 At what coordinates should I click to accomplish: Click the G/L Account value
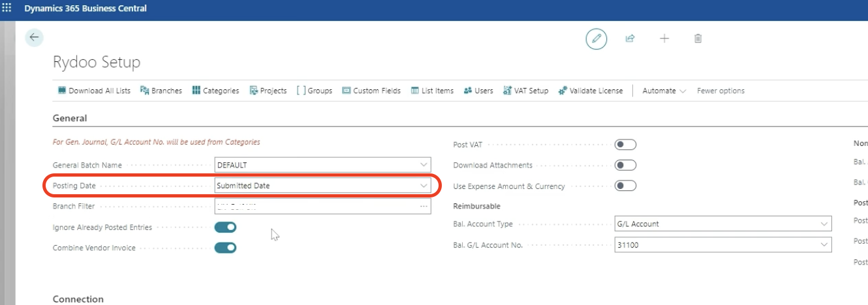pos(638,224)
